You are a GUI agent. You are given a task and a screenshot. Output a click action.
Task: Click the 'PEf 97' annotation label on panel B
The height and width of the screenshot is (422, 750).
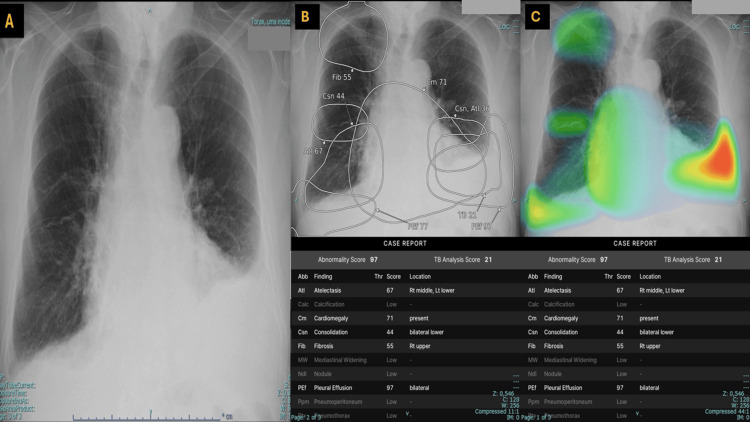point(481,226)
